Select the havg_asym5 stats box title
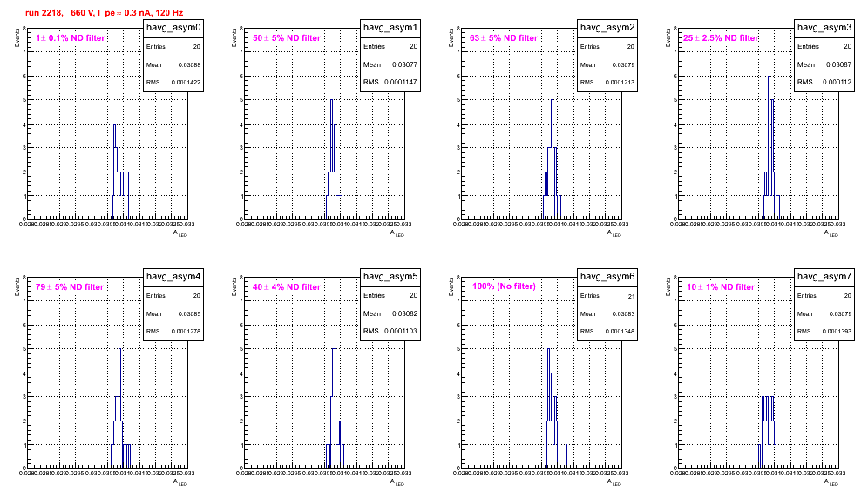Image resolution: width=868 pixels, height=498 pixels. click(x=390, y=277)
